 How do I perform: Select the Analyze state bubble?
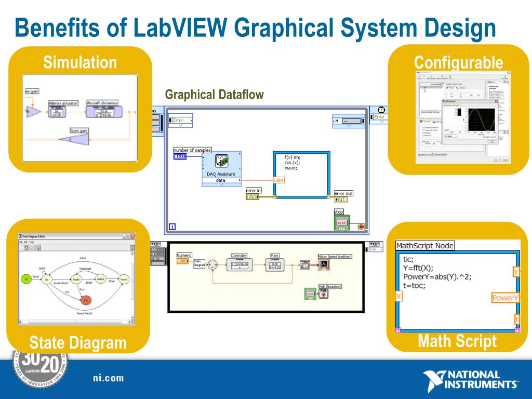click(x=101, y=279)
